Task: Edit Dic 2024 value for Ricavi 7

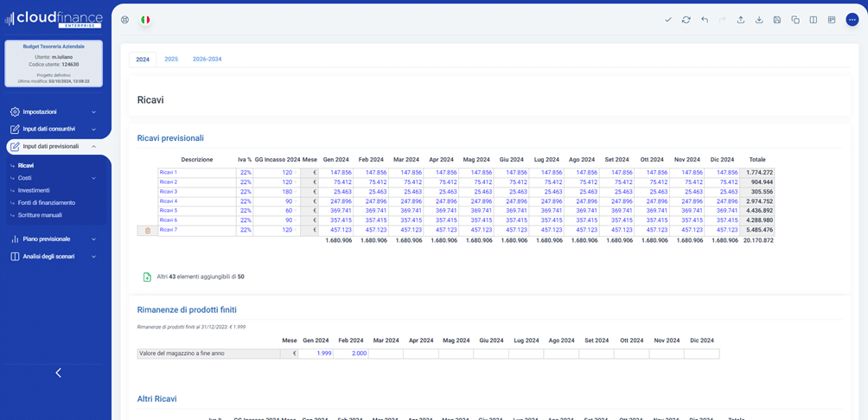Action: [721, 230]
